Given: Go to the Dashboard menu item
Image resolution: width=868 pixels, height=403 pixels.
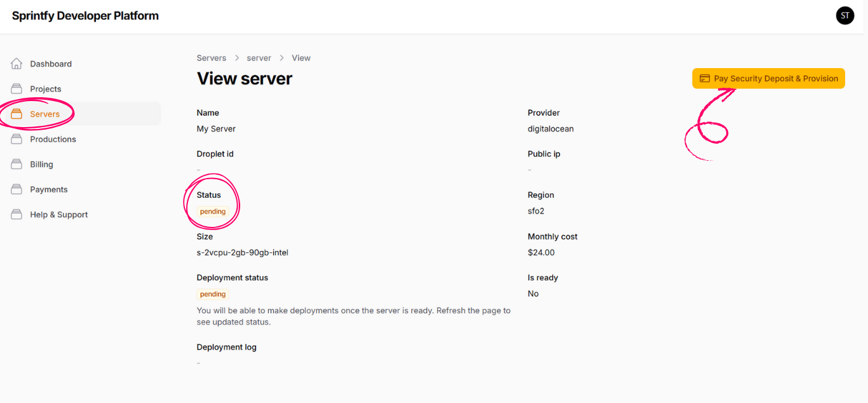Looking at the screenshot, I should pyautogui.click(x=51, y=64).
